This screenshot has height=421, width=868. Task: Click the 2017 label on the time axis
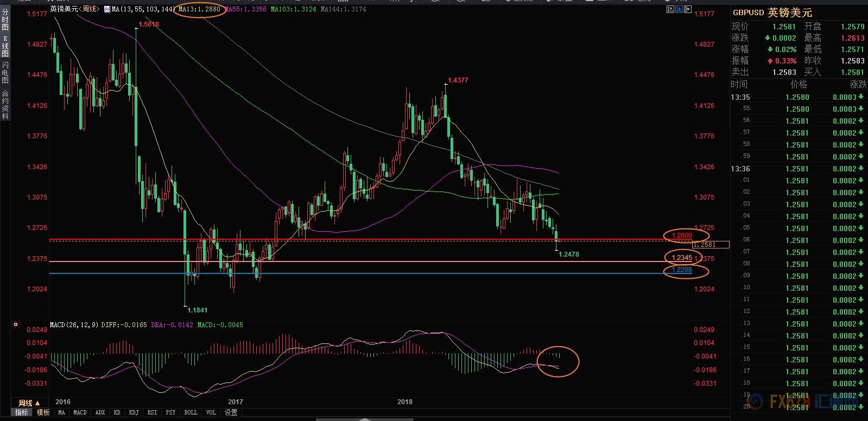[x=236, y=402]
